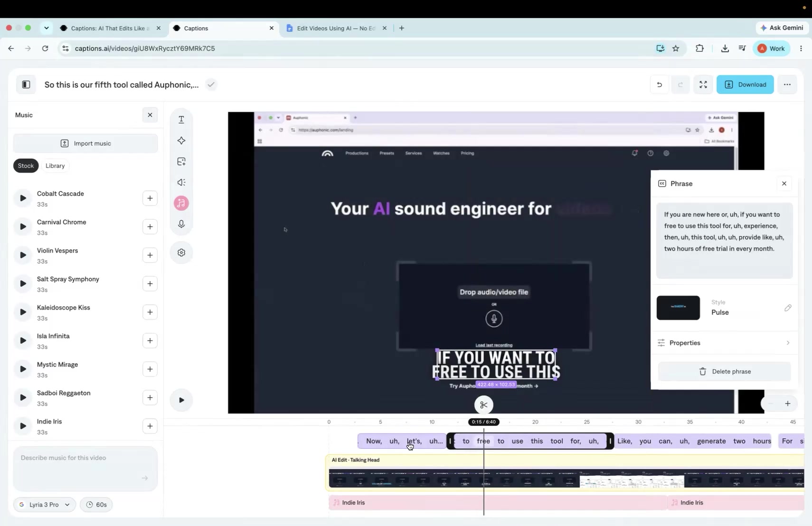Switch to the Library music tab

55,166
